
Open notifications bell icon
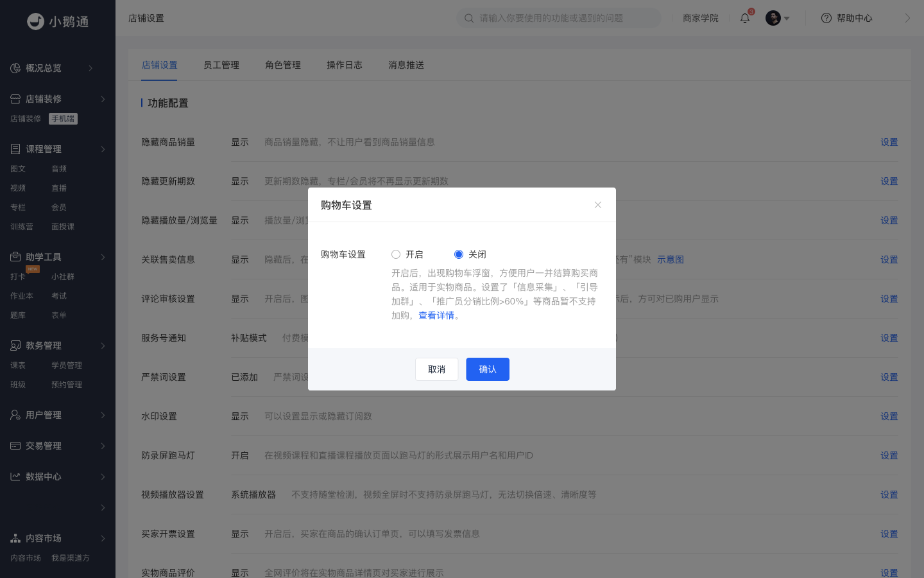745,18
